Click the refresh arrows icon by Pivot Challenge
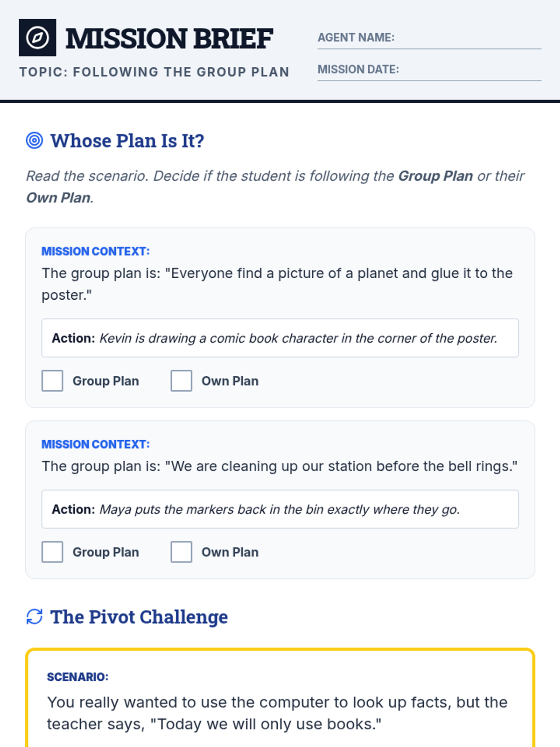This screenshot has width=560, height=747. pyautogui.click(x=35, y=616)
